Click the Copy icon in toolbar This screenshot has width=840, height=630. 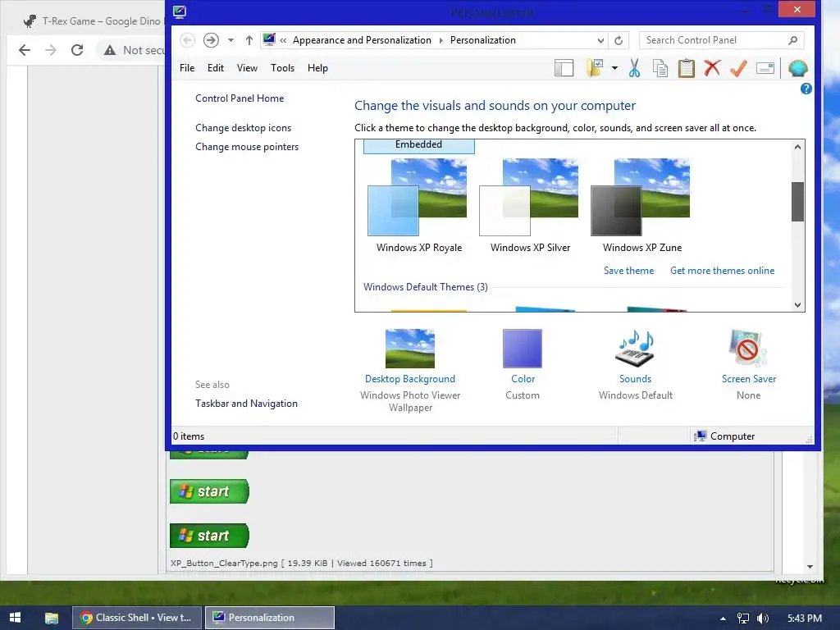click(x=660, y=68)
